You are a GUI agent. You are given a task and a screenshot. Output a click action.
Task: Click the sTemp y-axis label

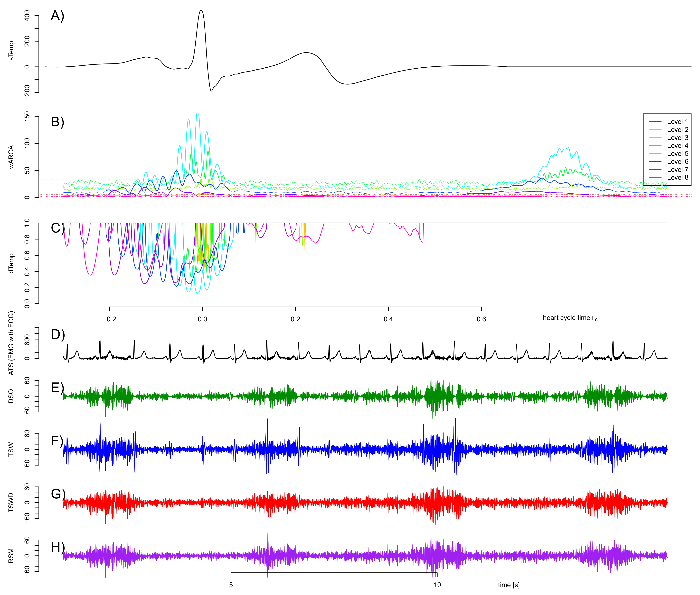[11, 51]
